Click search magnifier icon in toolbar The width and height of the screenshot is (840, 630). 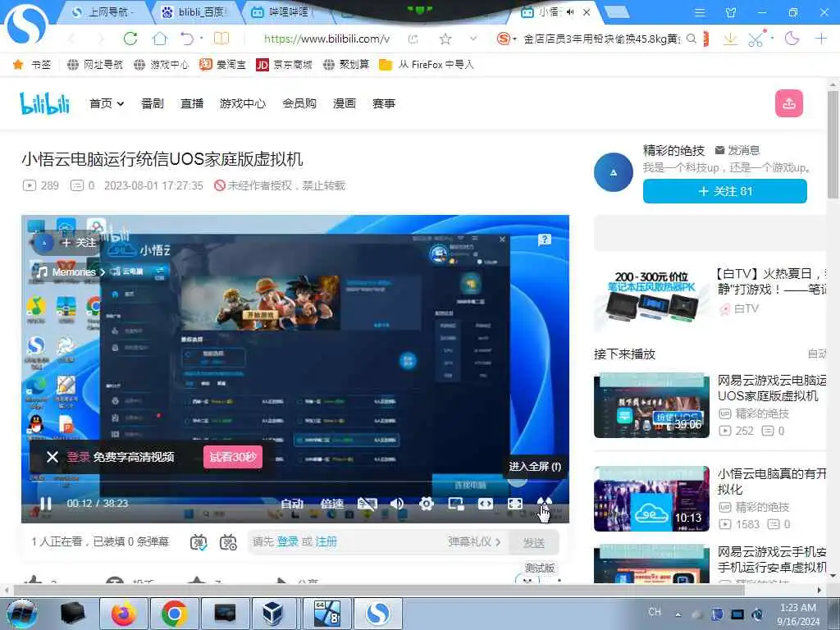tap(691, 39)
